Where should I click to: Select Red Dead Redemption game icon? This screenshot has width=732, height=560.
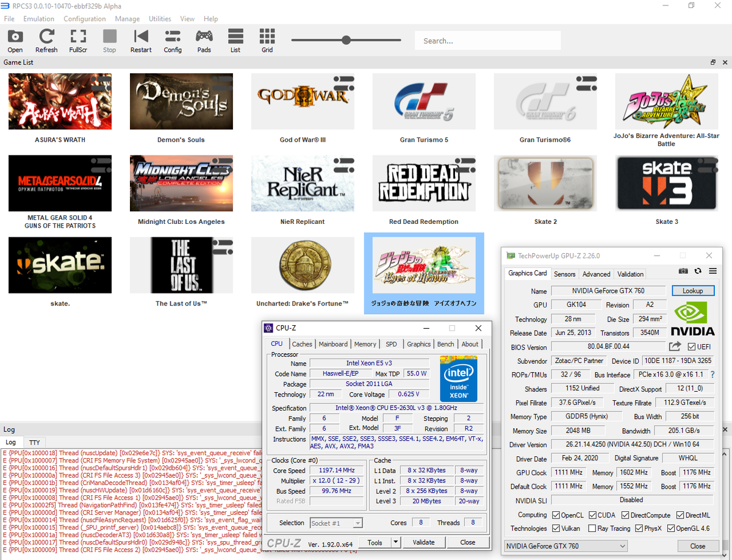tap(424, 183)
